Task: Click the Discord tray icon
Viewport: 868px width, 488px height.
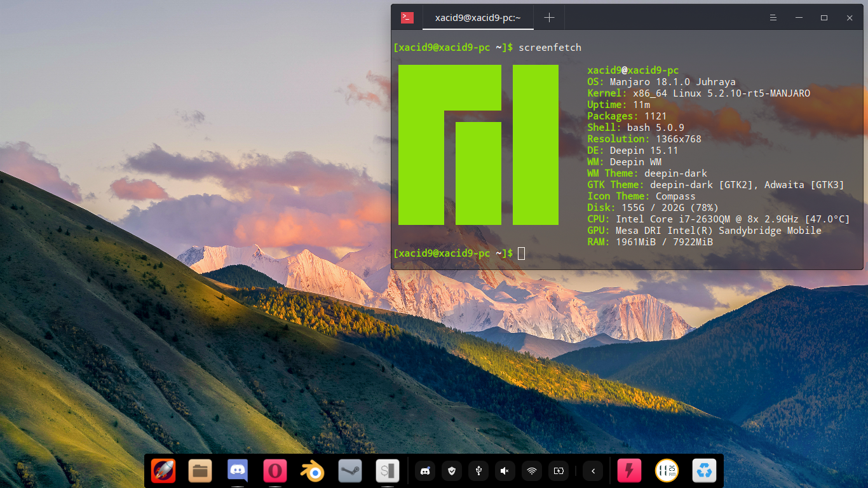Action: tap(425, 471)
